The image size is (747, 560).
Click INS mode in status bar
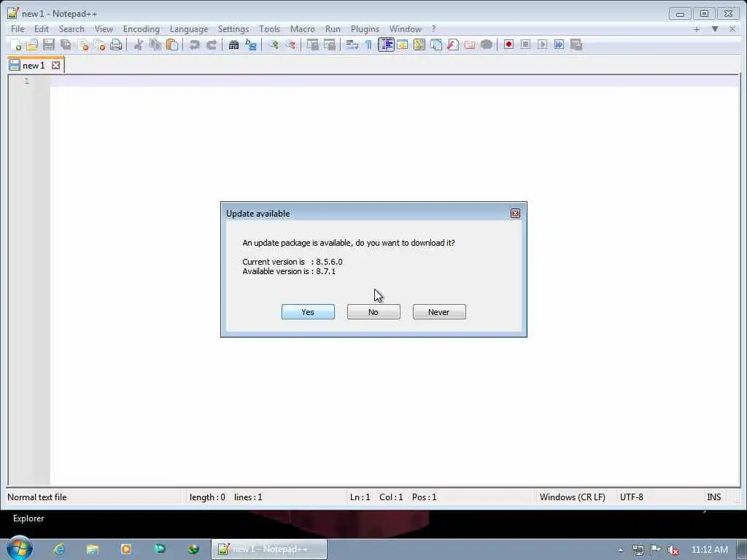click(x=713, y=497)
